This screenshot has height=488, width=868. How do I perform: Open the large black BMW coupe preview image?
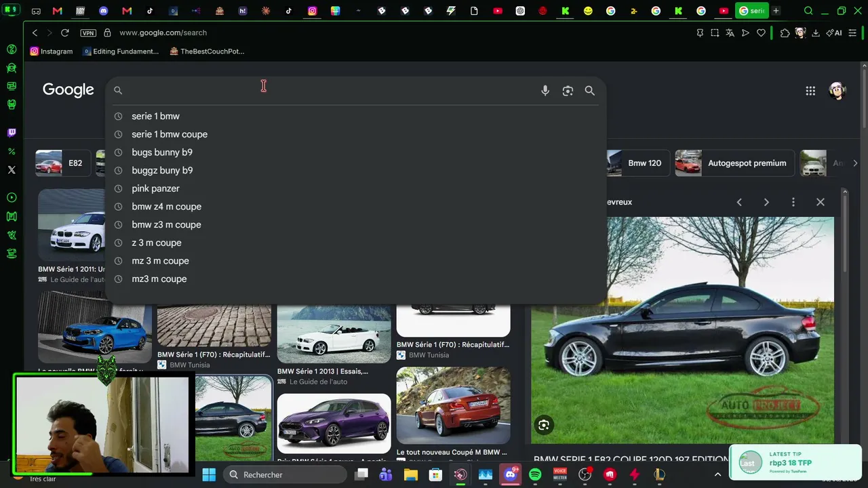click(x=682, y=330)
